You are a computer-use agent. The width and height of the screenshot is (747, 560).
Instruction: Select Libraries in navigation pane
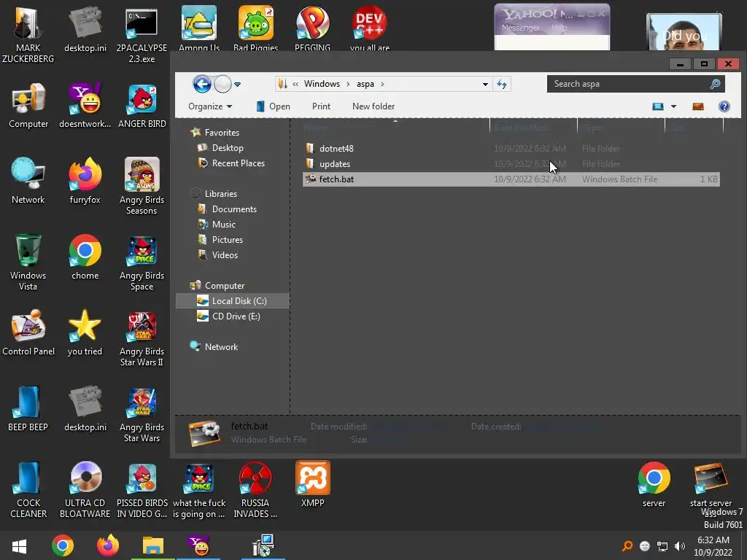coord(220,194)
